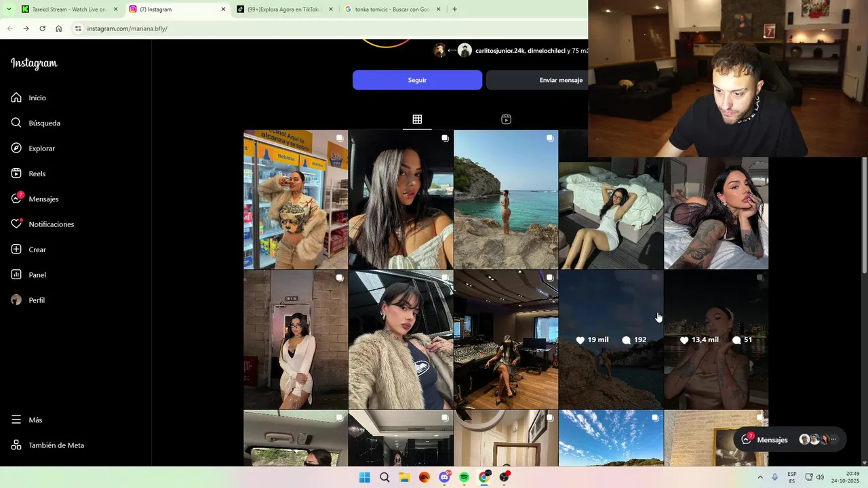Open browser tab search dropdown

[x=9, y=9]
